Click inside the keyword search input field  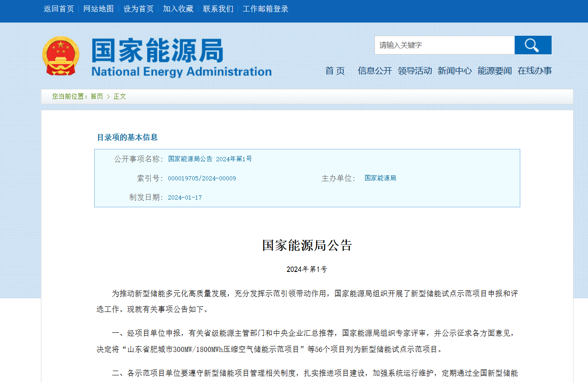coord(443,45)
